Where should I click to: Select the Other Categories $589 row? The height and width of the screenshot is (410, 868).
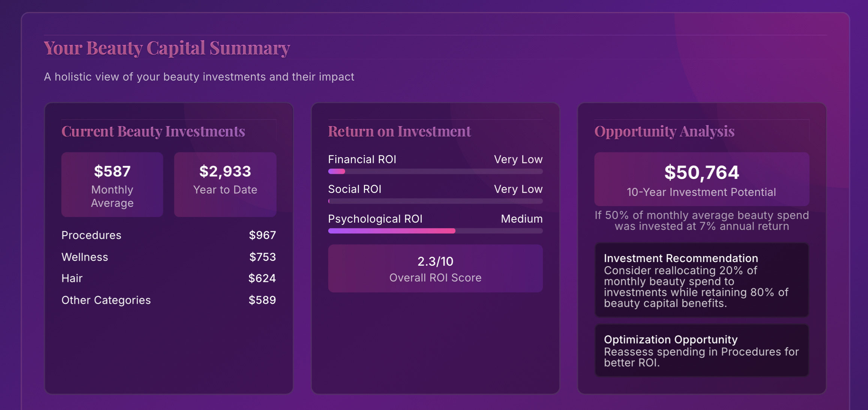tap(168, 300)
